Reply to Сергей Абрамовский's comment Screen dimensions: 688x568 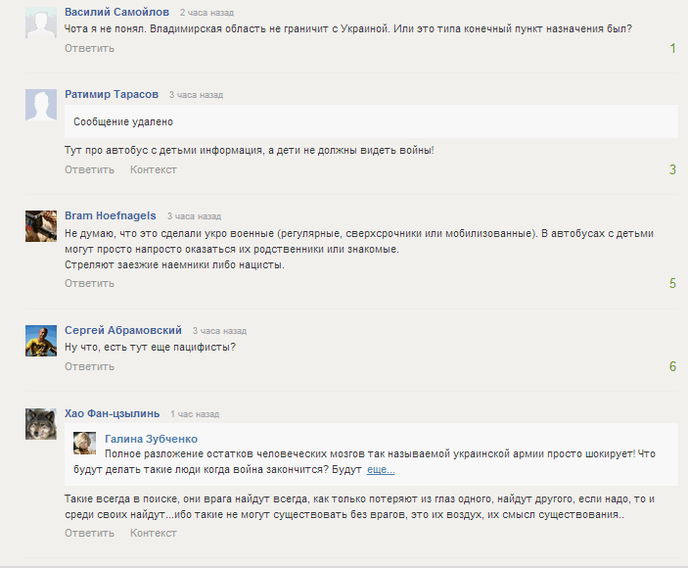click(90, 366)
